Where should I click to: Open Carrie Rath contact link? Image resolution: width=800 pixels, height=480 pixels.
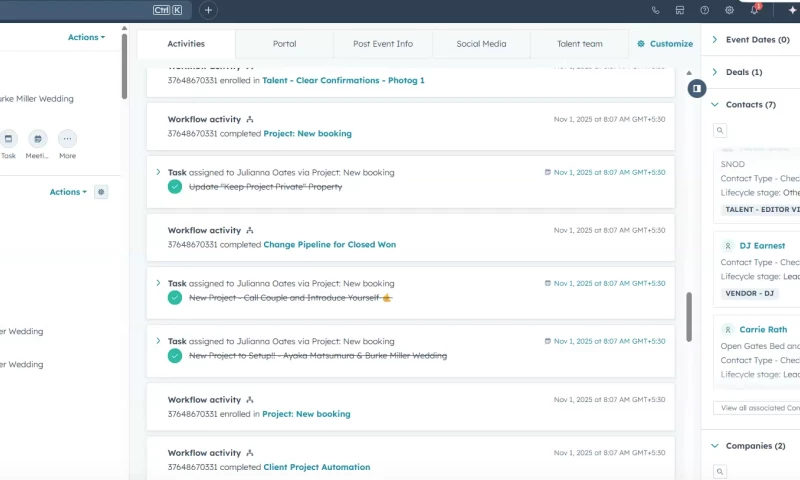pyautogui.click(x=763, y=330)
